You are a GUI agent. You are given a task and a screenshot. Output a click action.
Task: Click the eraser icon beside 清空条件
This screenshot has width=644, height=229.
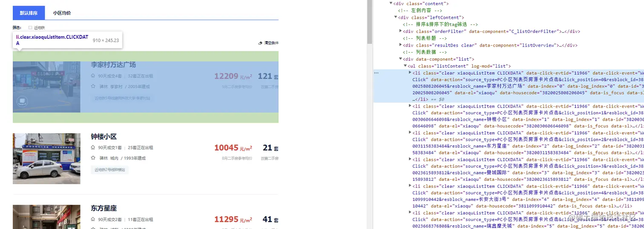pos(261,43)
